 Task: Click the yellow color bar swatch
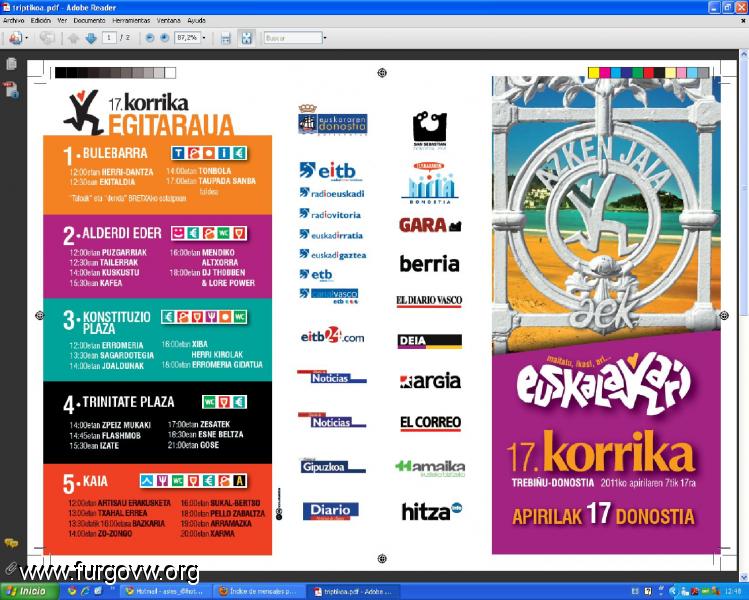click(x=594, y=73)
